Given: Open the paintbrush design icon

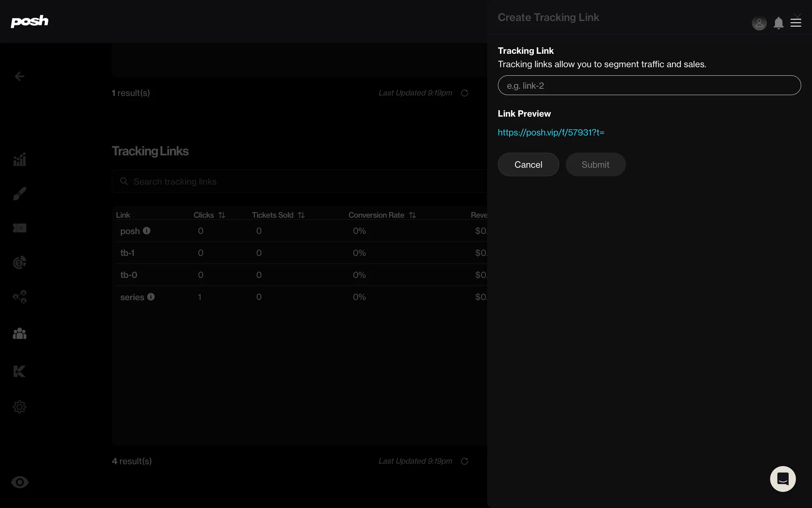Looking at the screenshot, I should pyautogui.click(x=19, y=193).
